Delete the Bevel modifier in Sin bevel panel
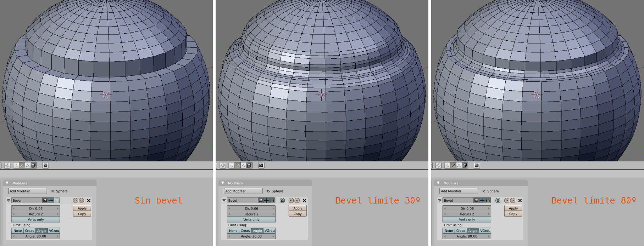Image resolution: width=644 pixels, height=246 pixels. tap(89, 200)
